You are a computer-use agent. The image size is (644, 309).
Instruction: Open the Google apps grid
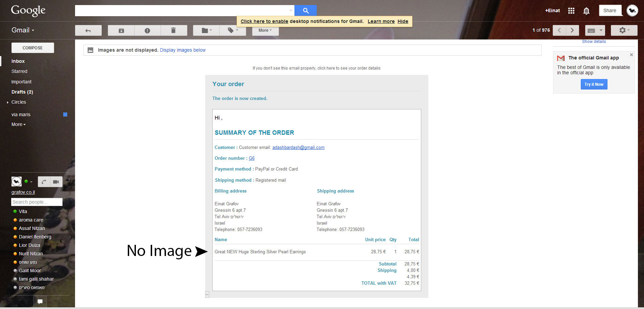(x=571, y=11)
